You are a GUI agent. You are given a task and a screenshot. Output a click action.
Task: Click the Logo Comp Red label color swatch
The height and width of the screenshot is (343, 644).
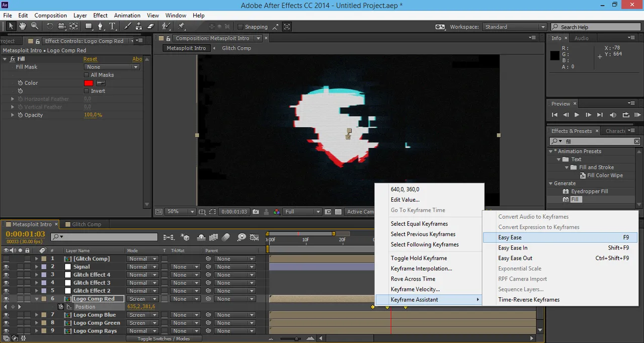pos(44,299)
